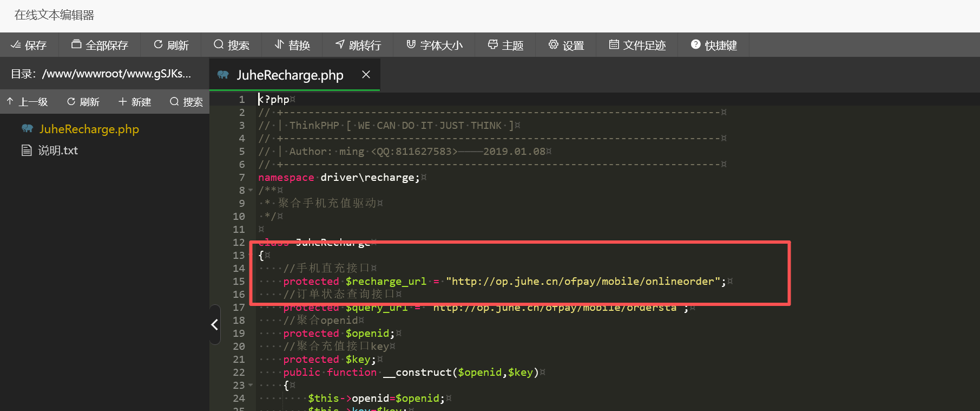Open the 设置 settings panel
This screenshot has height=411, width=980.
(x=566, y=45)
